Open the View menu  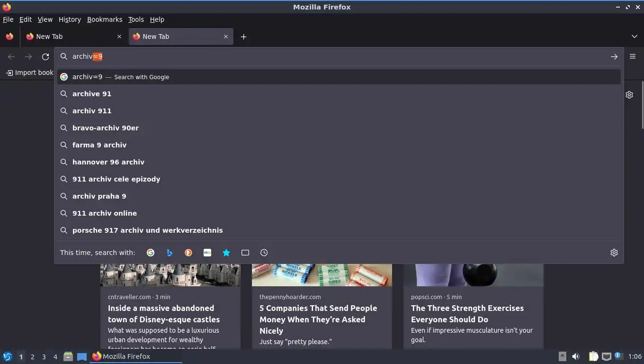(45, 19)
